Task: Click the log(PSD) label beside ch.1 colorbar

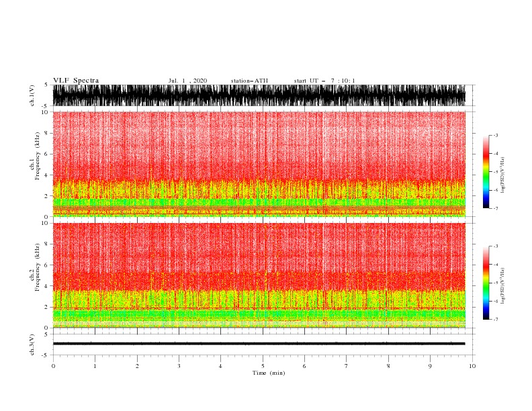Action: coord(503,175)
